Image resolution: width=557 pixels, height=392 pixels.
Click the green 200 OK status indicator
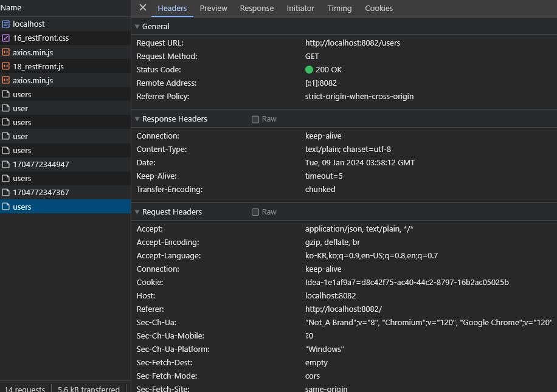[x=309, y=70]
